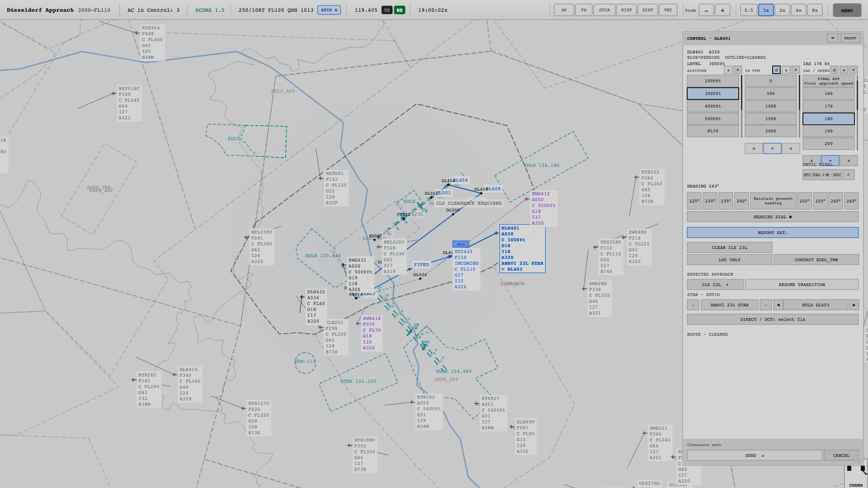Step IAS speed list up arrow
The image size is (868, 488).
(844, 70)
